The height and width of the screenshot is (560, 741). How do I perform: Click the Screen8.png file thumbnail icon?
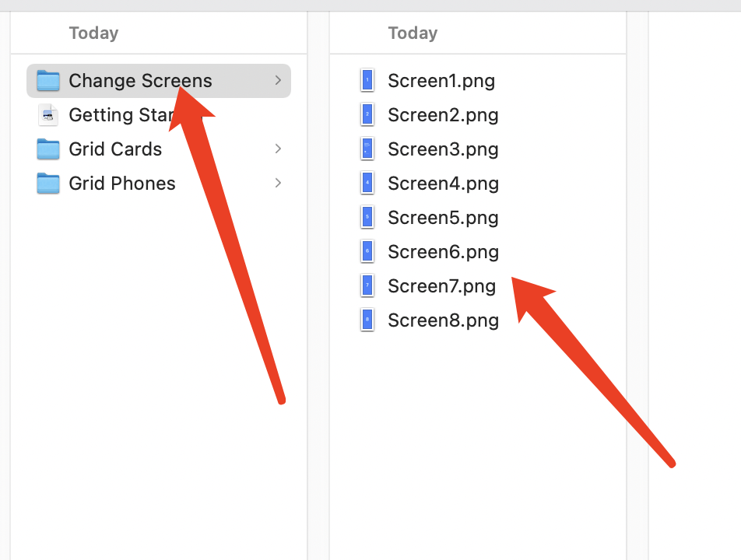pyautogui.click(x=367, y=320)
